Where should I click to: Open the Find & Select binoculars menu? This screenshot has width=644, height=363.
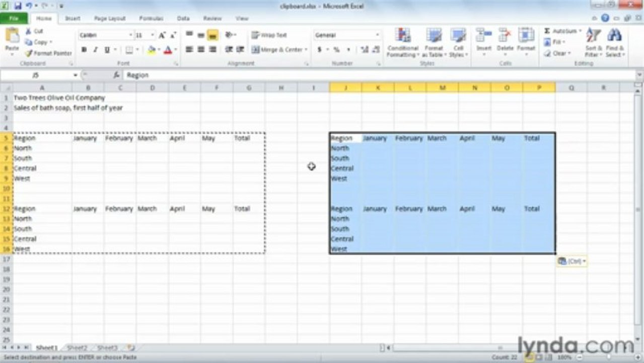tap(615, 43)
